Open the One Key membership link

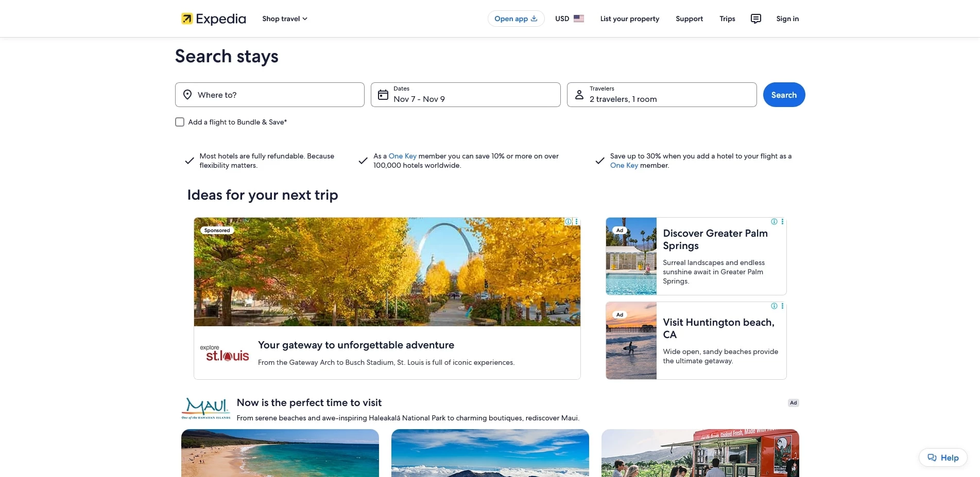point(402,156)
